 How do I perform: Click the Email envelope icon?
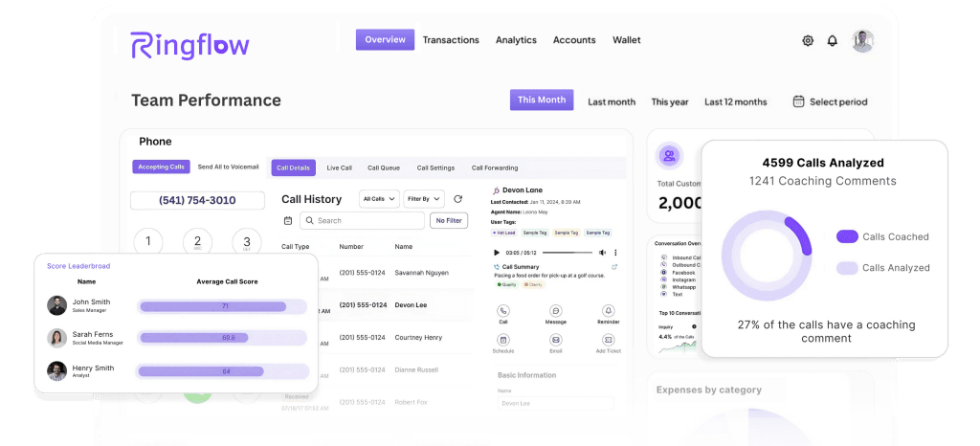click(x=556, y=340)
